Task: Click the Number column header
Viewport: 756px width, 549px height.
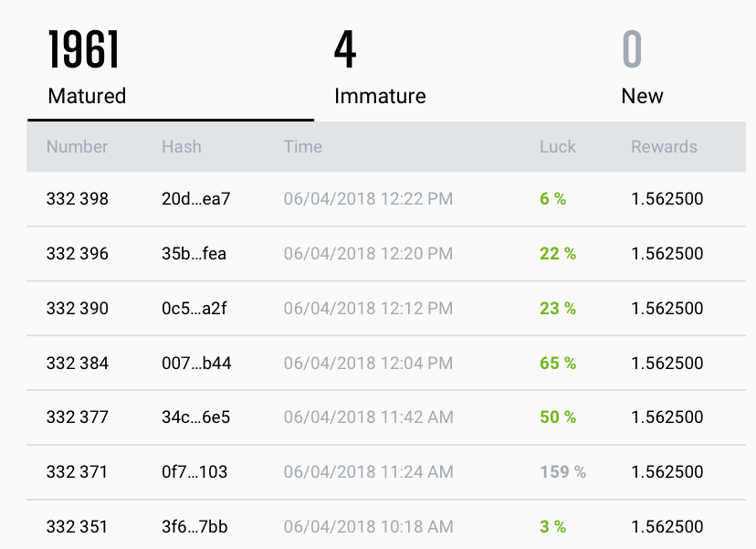Action: coord(78,146)
